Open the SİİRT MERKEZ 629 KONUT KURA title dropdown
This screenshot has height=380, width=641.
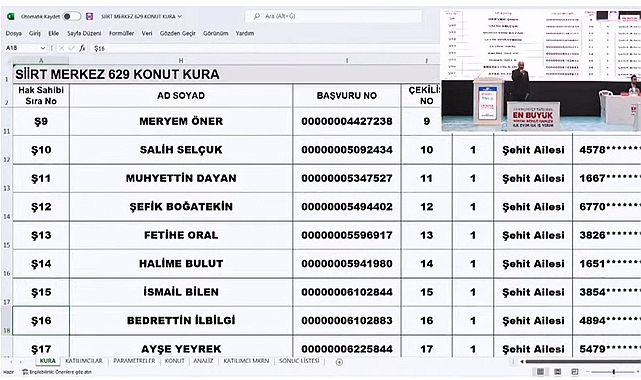coord(141,16)
